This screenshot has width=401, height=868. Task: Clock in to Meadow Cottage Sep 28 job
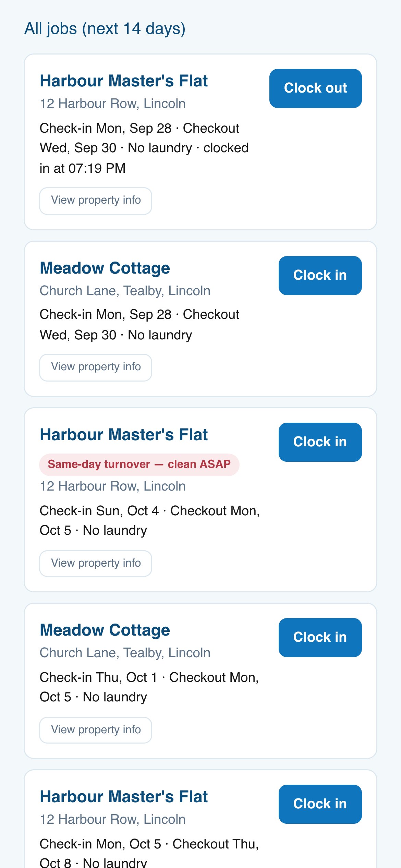pyautogui.click(x=320, y=276)
